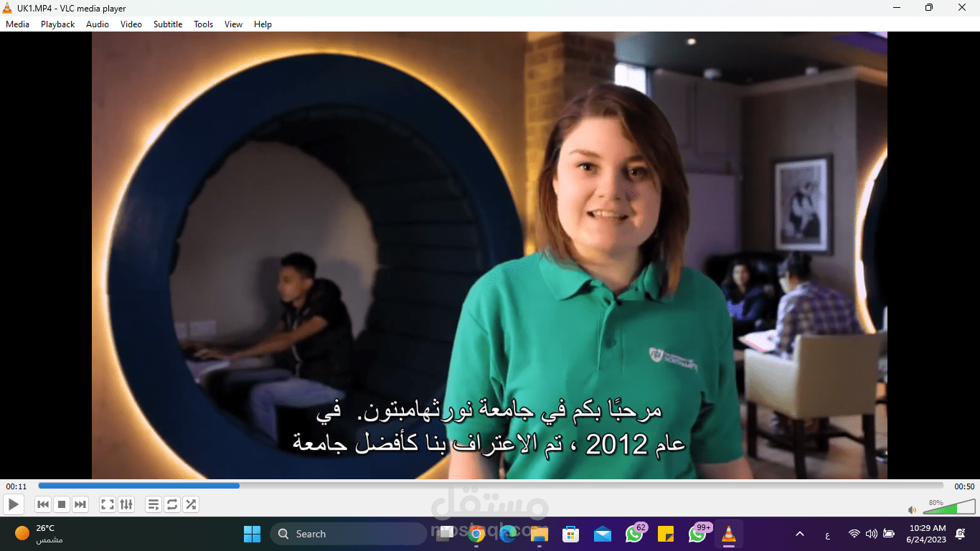Stop the video playback
Image resolution: width=980 pixels, height=551 pixels.
pyautogui.click(x=62, y=504)
